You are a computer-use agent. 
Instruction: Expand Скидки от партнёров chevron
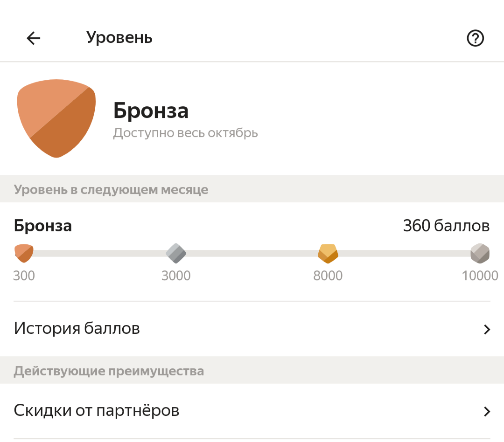tap(487, 411)
